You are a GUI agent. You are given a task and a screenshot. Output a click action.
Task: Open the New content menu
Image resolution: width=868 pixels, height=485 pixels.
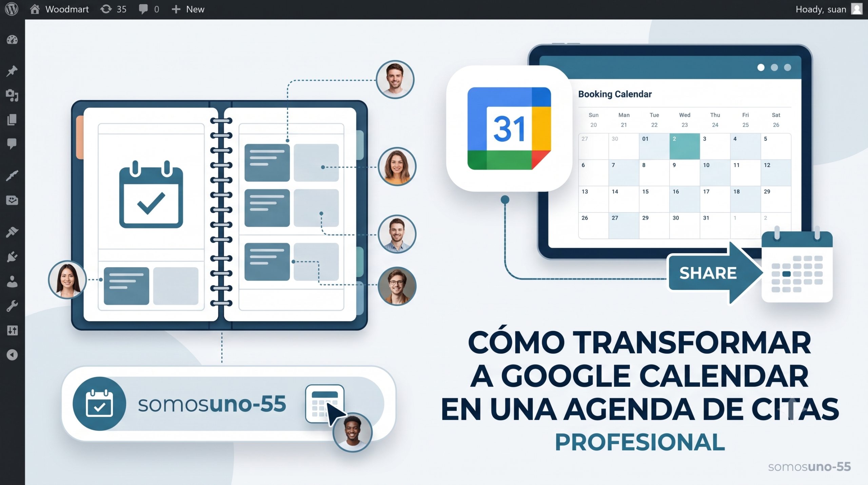tap(188, 9)
